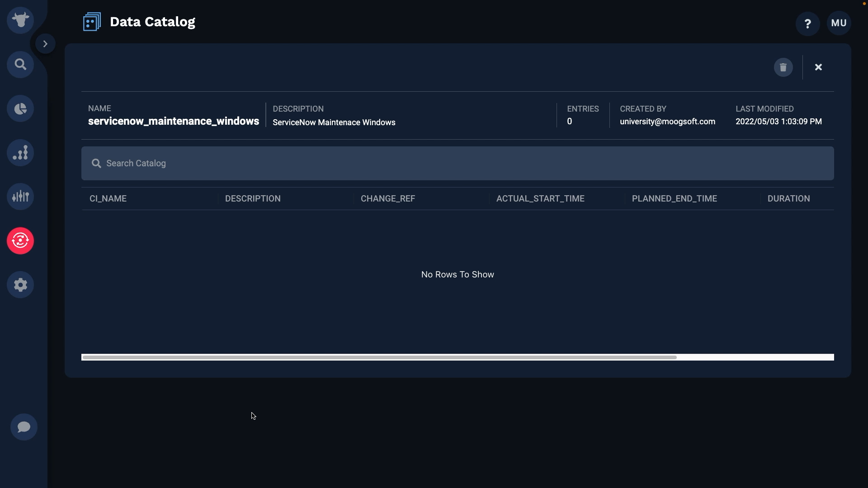
Task: Sort by DURATION column header
Action: pos(789,199)
